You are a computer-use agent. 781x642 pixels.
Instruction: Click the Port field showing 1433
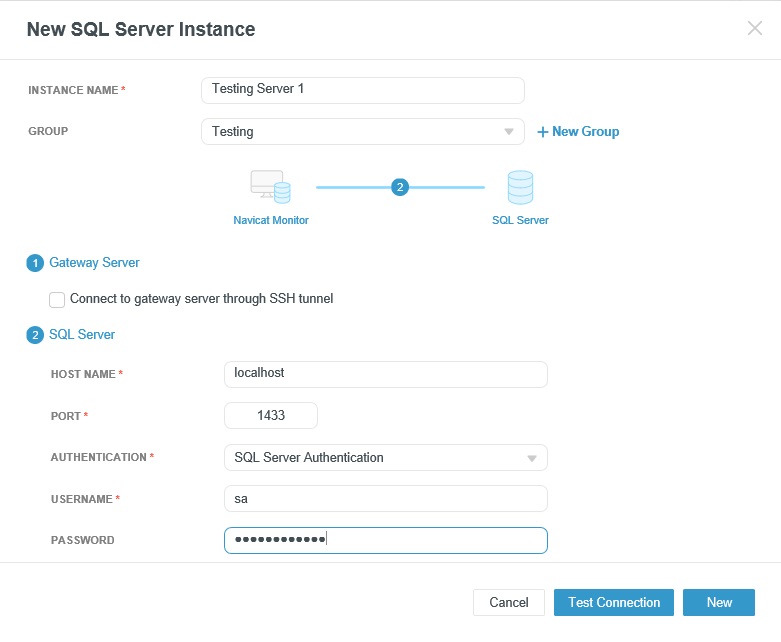tap(271, 415)
